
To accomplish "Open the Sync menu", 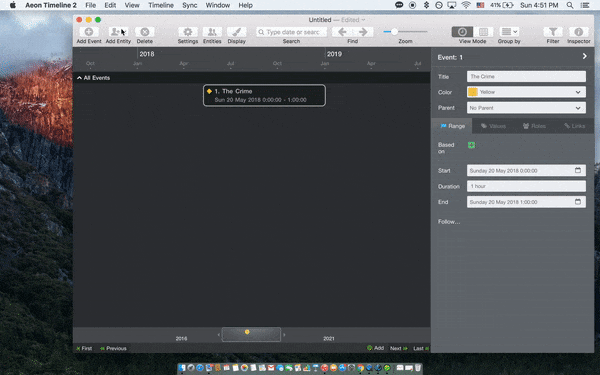I will (190, 5).
